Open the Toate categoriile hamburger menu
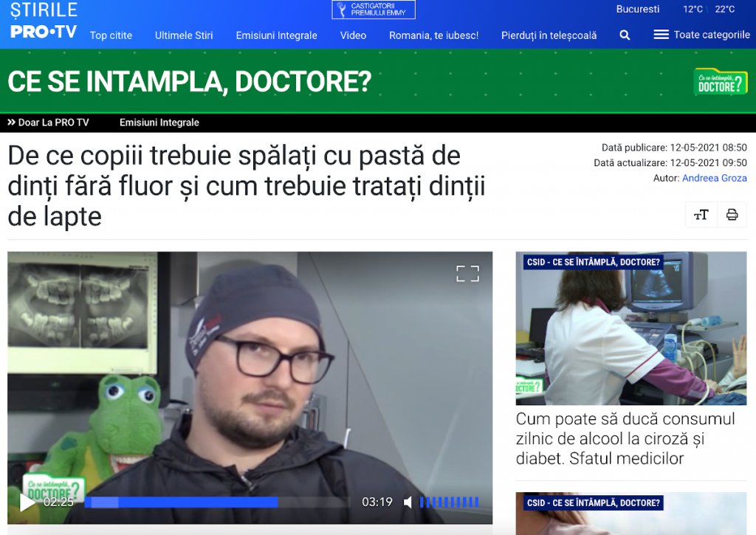The height and width of the screenshot is (535, 756). pyautogui.click(x=701, y=35)
